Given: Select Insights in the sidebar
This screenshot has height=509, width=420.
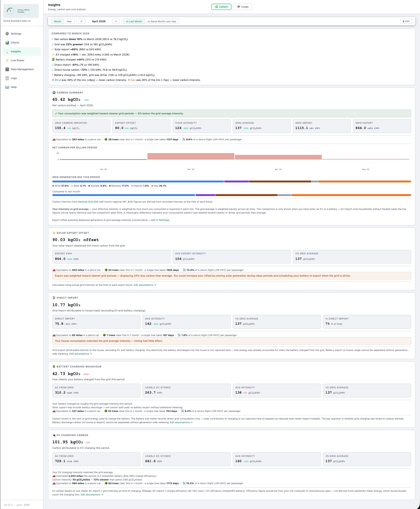Looking at the screenshot, I should tap(22, 52).
